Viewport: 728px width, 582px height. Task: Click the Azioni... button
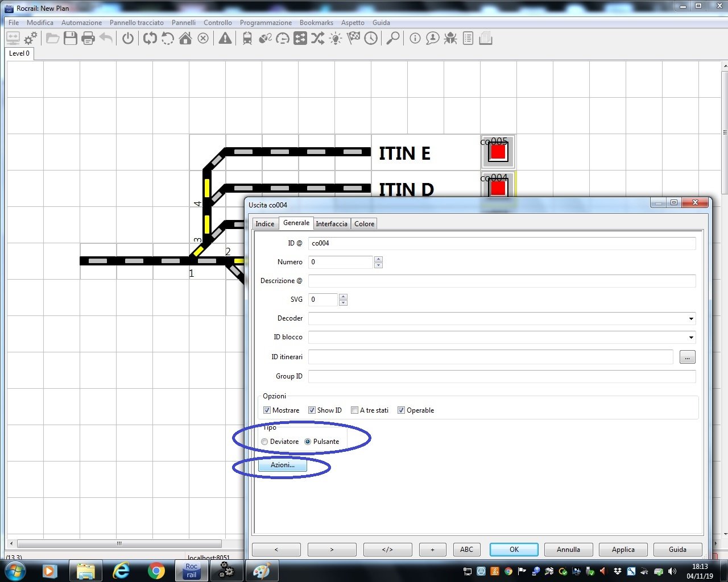(283, 465)
